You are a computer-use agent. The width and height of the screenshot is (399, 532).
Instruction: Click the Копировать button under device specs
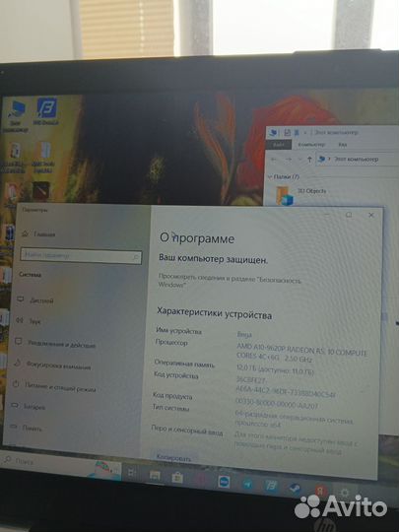(x=173, y=458)
